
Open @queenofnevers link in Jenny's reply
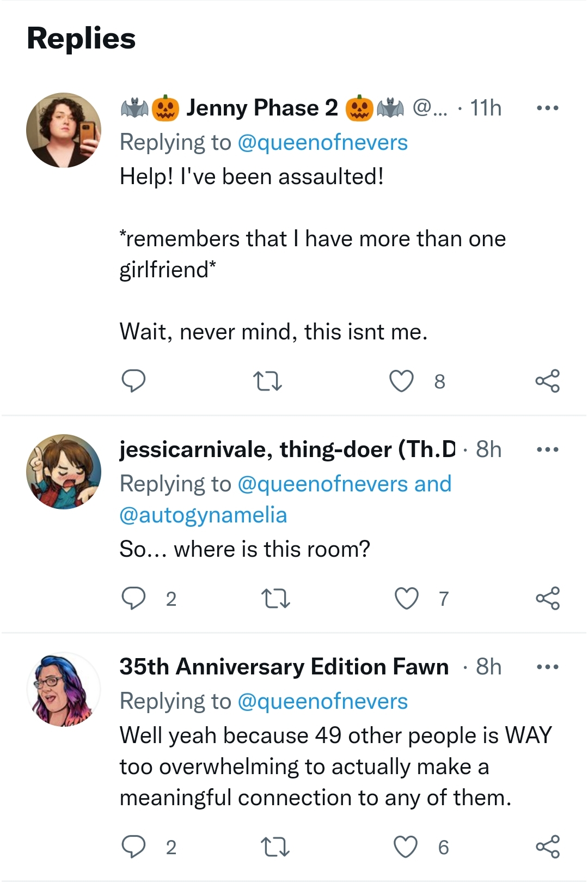click(322, 143)
